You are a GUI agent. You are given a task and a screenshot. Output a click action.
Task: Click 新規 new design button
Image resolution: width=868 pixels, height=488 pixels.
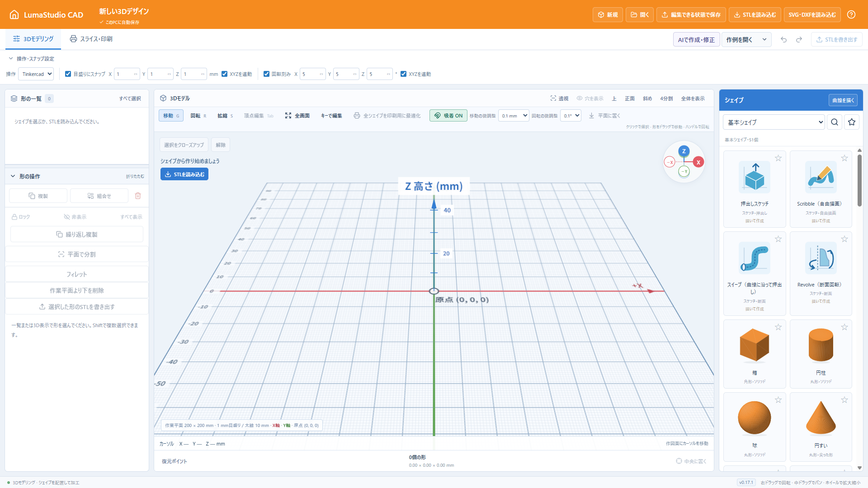[x=608, y=14]
